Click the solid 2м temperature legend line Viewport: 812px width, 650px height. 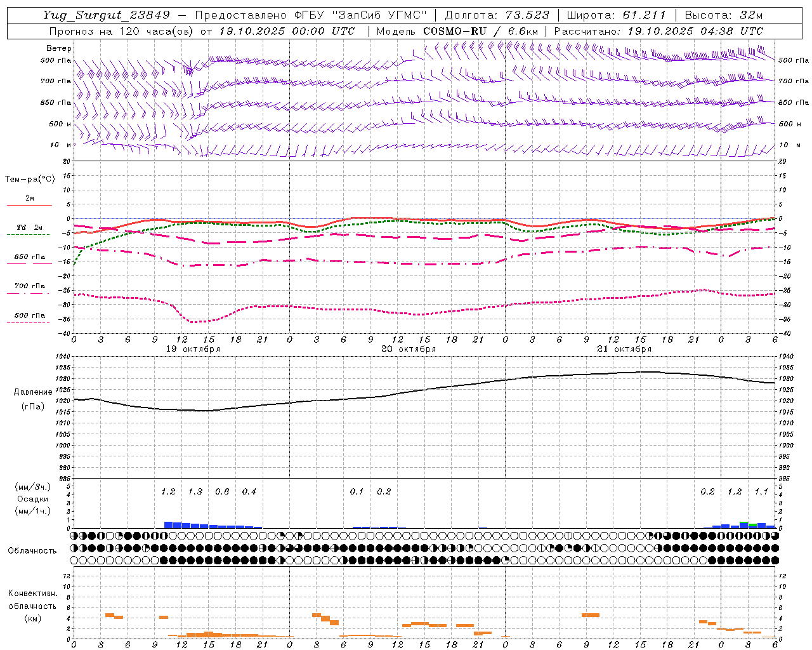[29, 206]
